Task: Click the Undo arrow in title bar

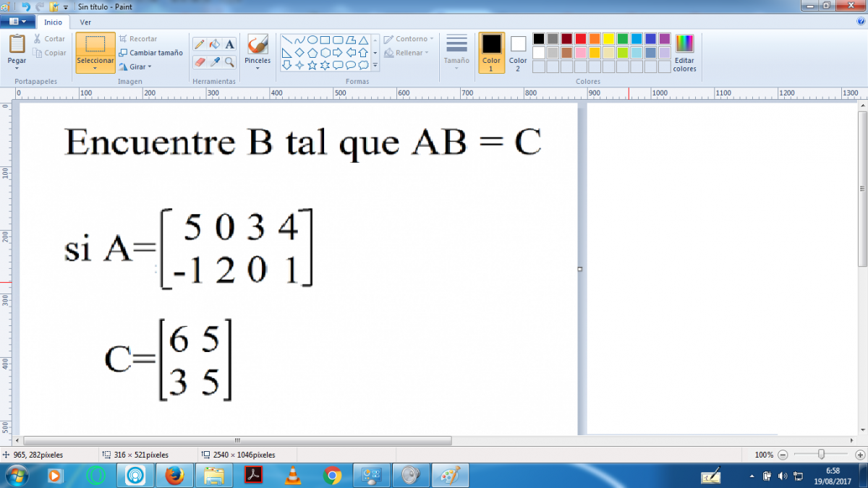Action: tap(26, 7)
